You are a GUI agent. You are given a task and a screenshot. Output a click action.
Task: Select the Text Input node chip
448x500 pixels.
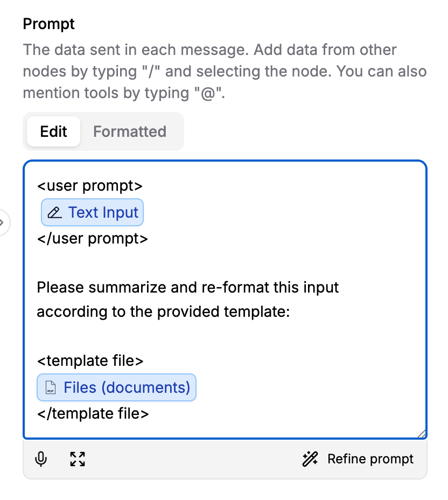pyautogui.click(x=93, y=213)
